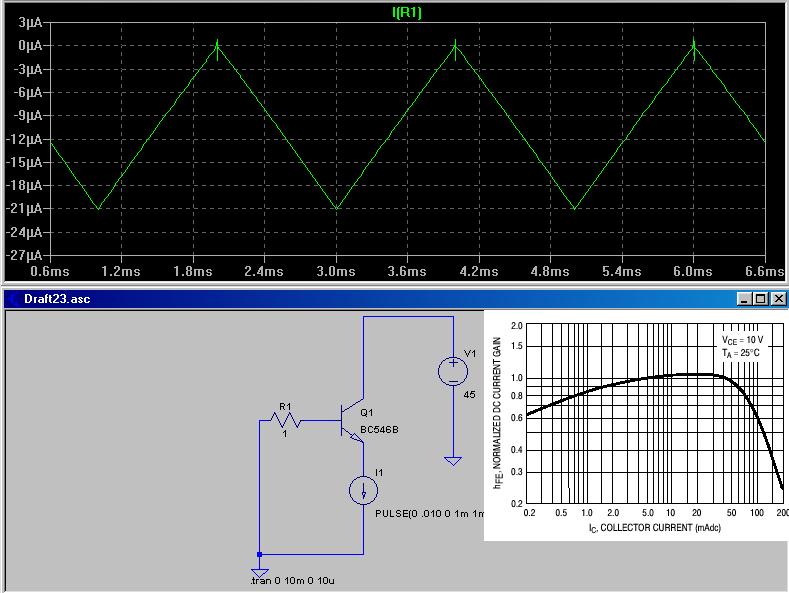
Task: Click the R1 value 1
Action: point(285,433)
